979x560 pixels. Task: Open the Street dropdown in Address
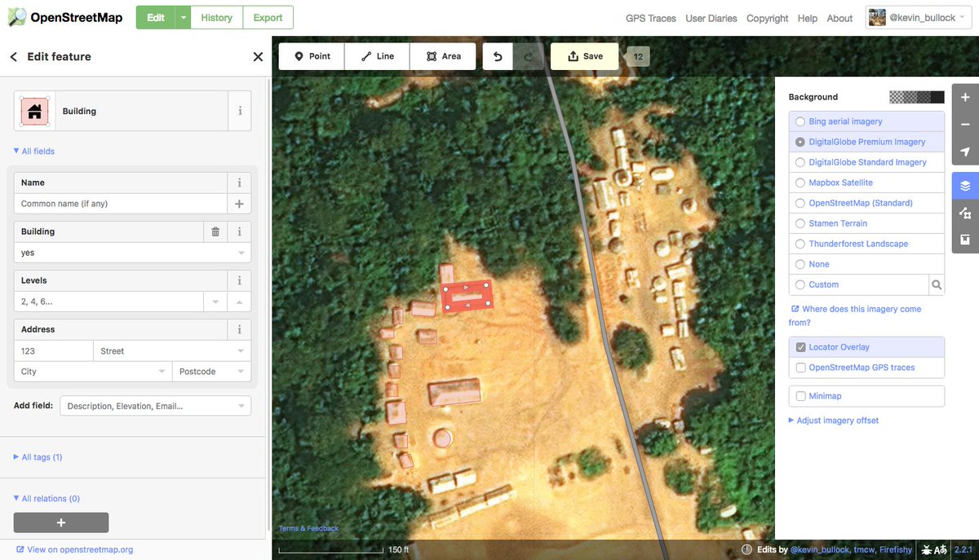click(241, 351)
